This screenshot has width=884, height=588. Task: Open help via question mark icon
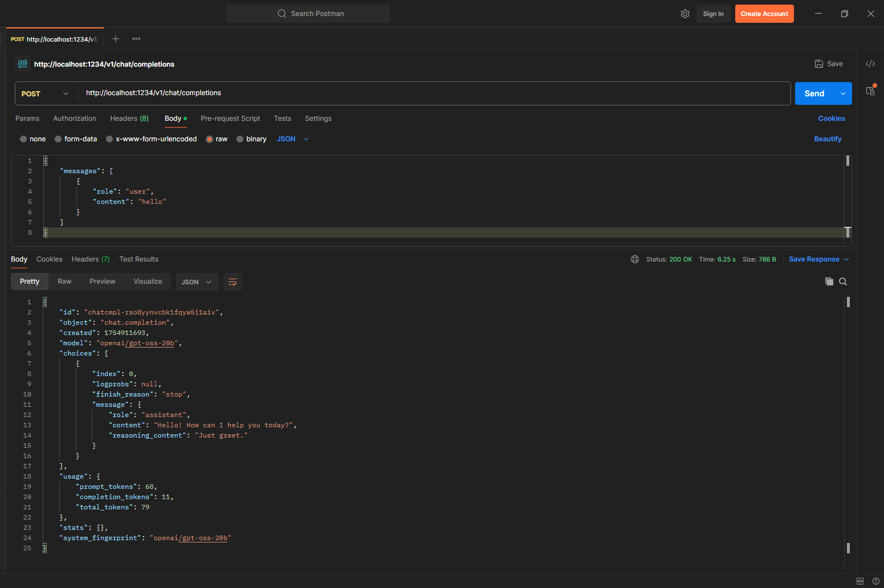point(876,581)
